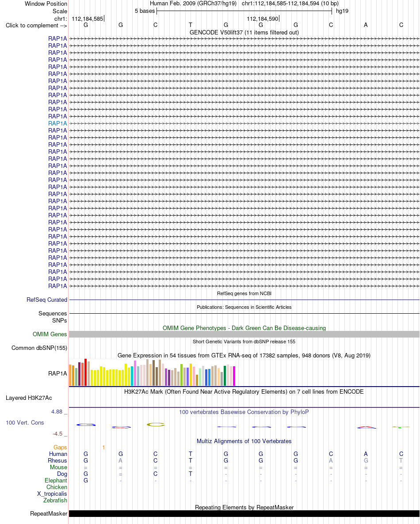Click "Click to complement -->" label
The image size is (420, 524).
click(36, 25)
